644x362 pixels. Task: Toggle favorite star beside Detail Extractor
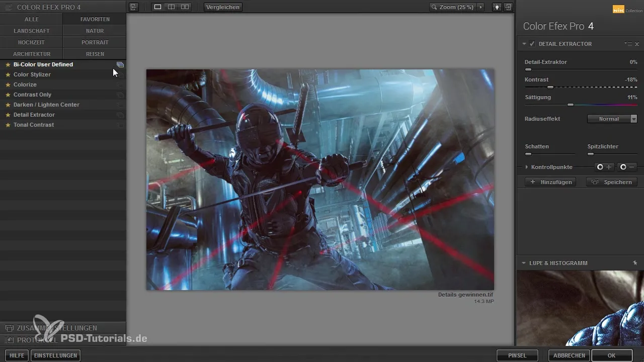point(8,115)
